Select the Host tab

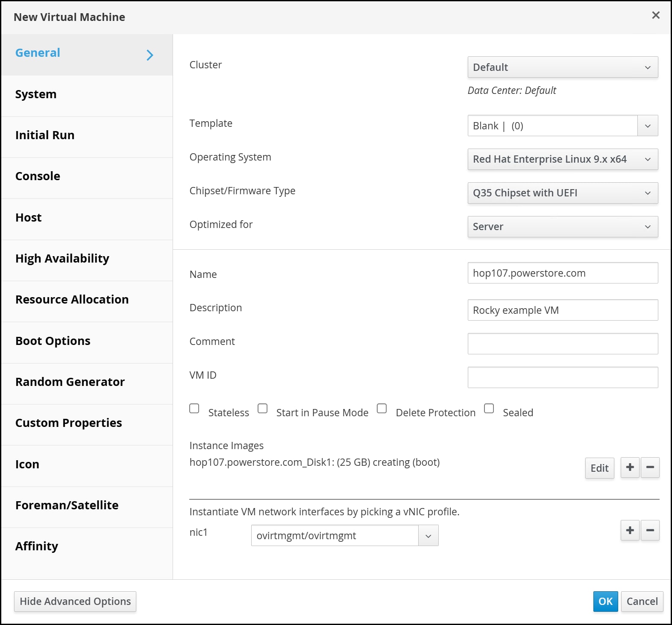tap(87, 218)
